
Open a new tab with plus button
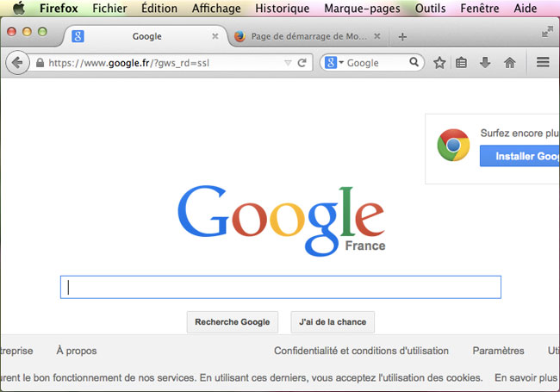[402, 37]
